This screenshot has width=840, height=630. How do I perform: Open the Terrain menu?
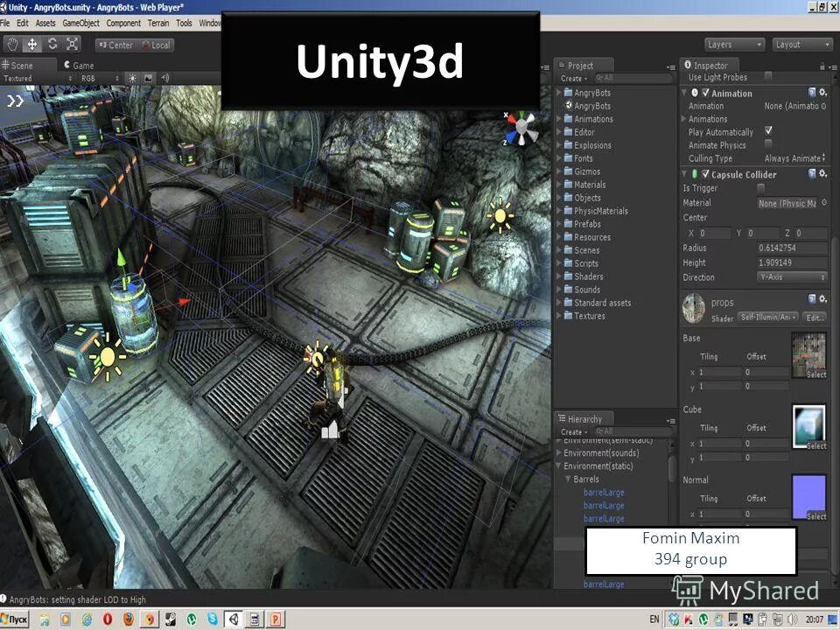[x=158, y=23]
